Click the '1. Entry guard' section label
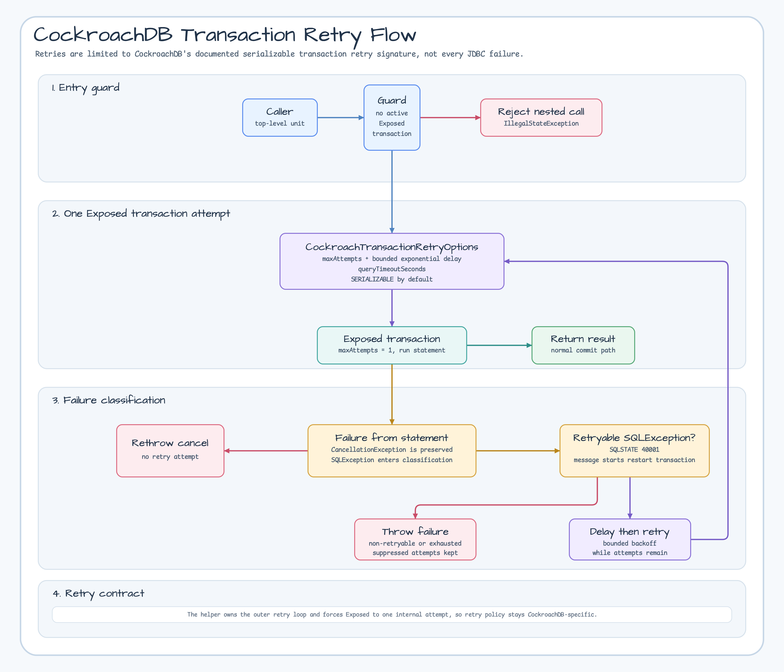Screen dimensions: 784x672 coord(85,88)
